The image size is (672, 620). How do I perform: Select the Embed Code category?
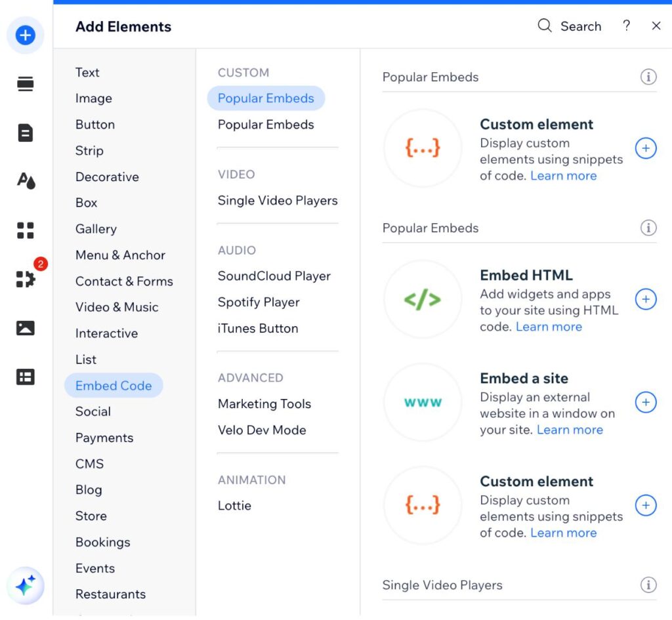113,385
